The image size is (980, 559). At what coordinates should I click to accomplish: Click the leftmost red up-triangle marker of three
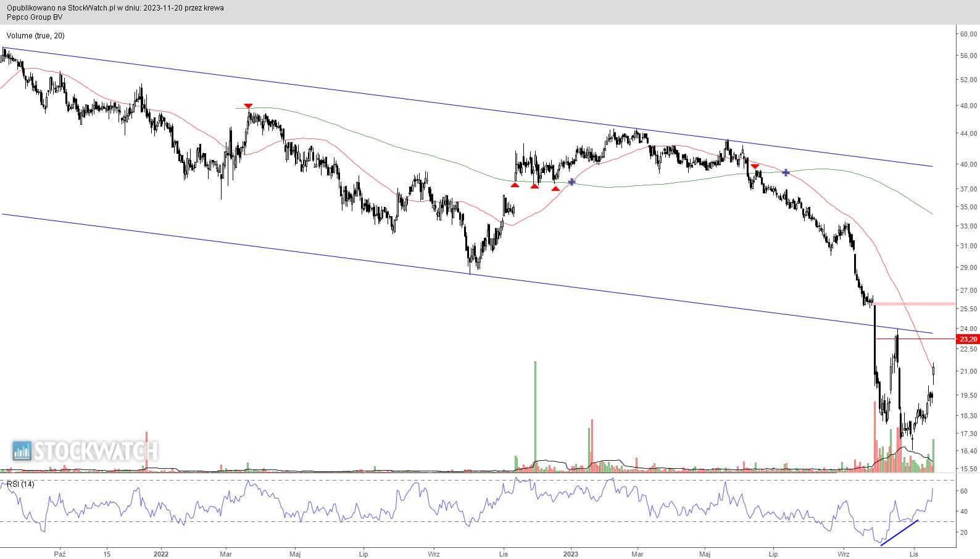[515, 185]
